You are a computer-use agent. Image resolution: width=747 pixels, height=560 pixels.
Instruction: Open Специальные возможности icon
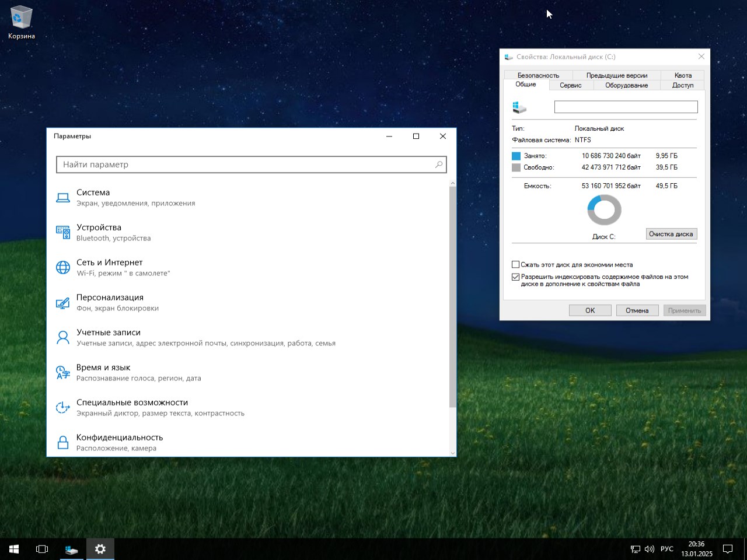coord(62,408)
